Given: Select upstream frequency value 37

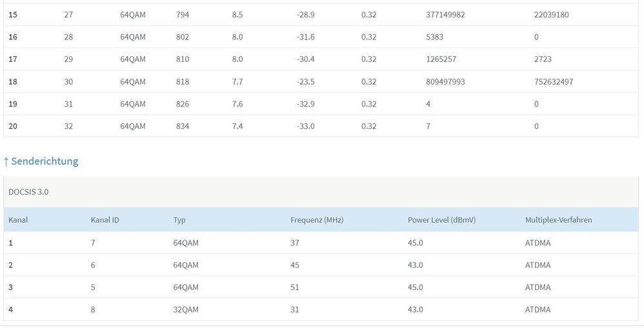Looking at the screenshot, I should click(295, 242).
